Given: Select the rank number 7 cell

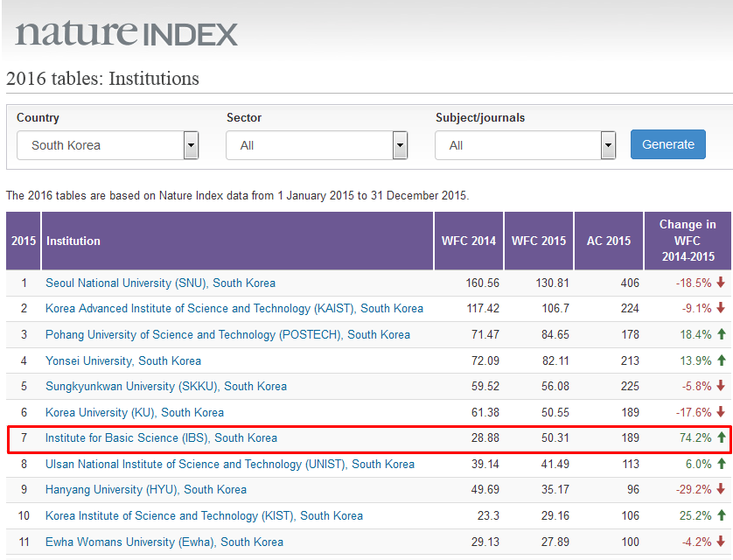Looking at the screenshot, I should coord(24,438).
